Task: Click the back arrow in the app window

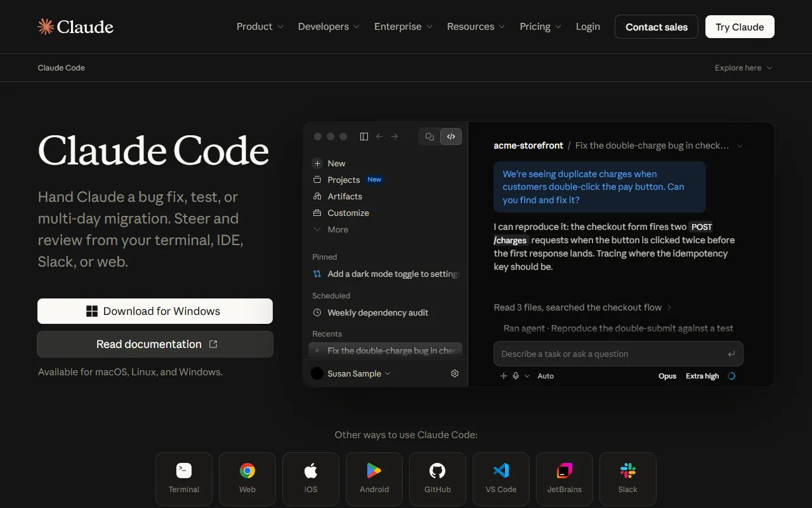Action: coord(379,137)
